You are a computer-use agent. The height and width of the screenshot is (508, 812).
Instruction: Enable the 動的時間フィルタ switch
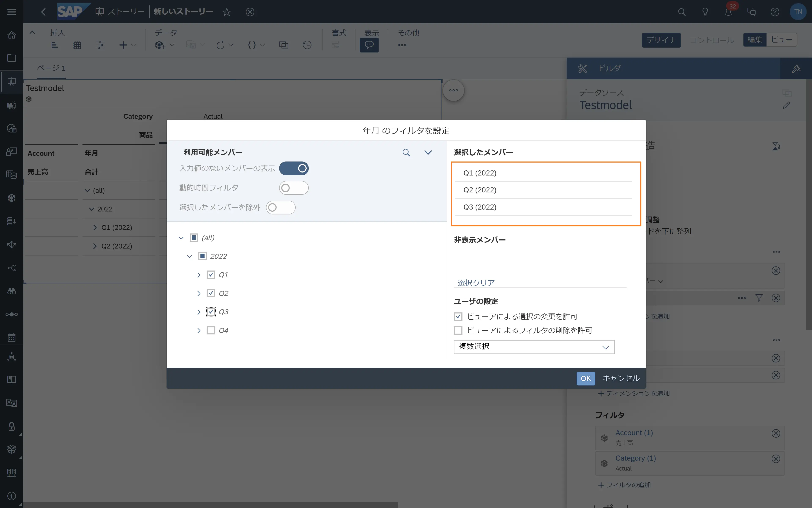coord(294,188)
